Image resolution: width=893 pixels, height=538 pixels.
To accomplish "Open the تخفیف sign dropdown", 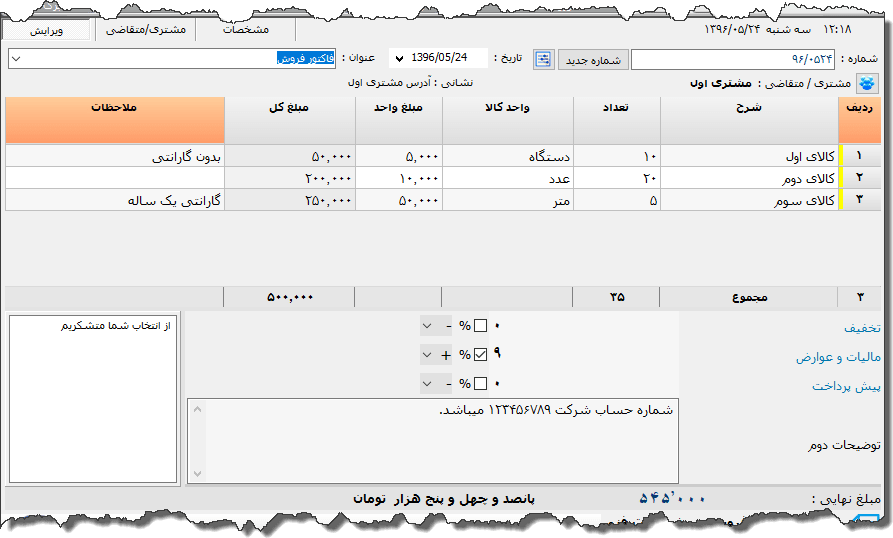I will click(x=427, y=326).
